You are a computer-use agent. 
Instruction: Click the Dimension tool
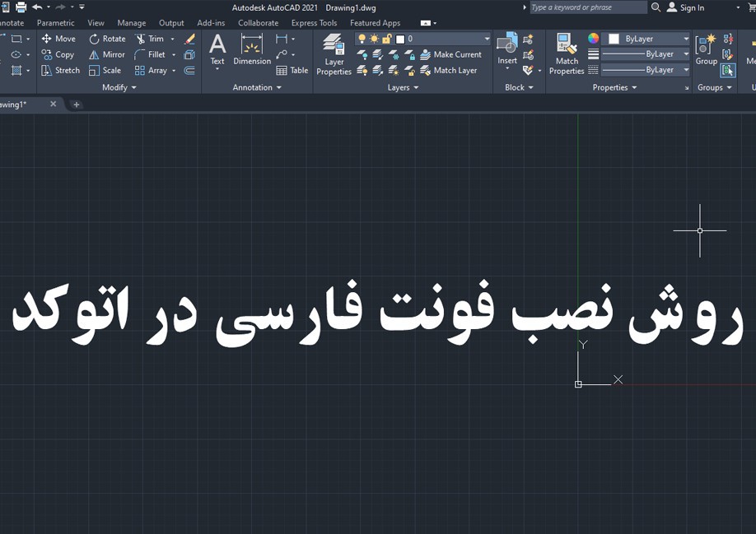click(x=252, y=49)
